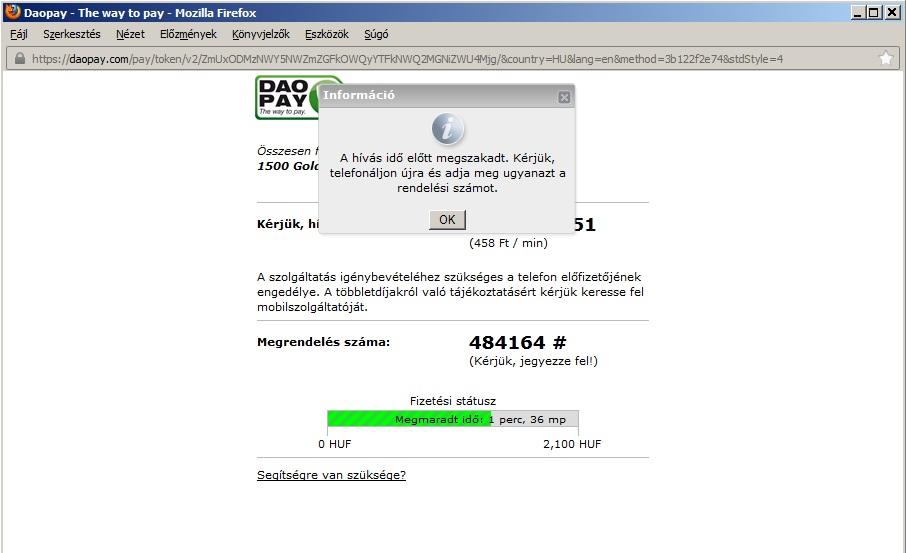Open the Eszközök menu

coord(327,34)
